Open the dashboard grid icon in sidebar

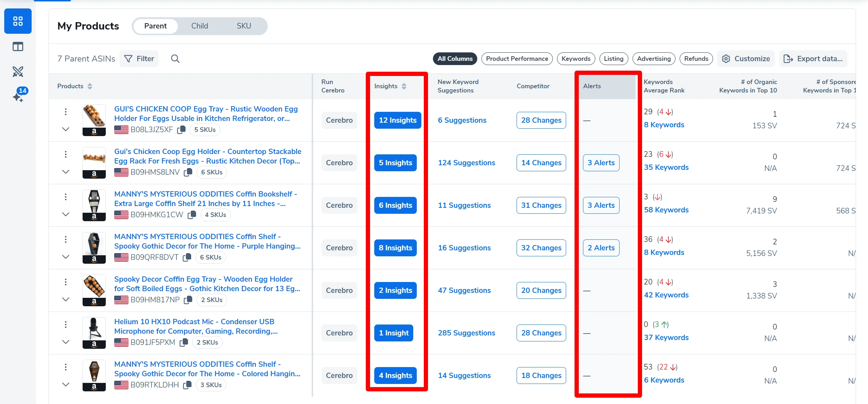pos(18,21)
